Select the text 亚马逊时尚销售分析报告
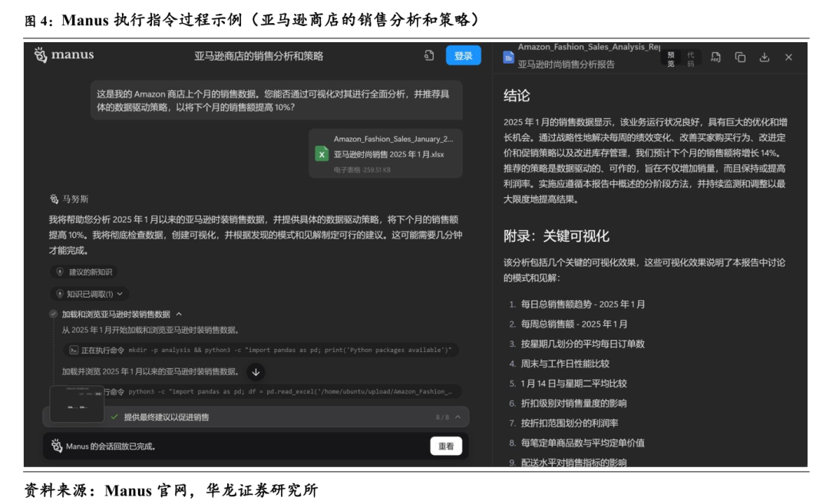Screen dimensions: 829x504 tap(566, 64)
